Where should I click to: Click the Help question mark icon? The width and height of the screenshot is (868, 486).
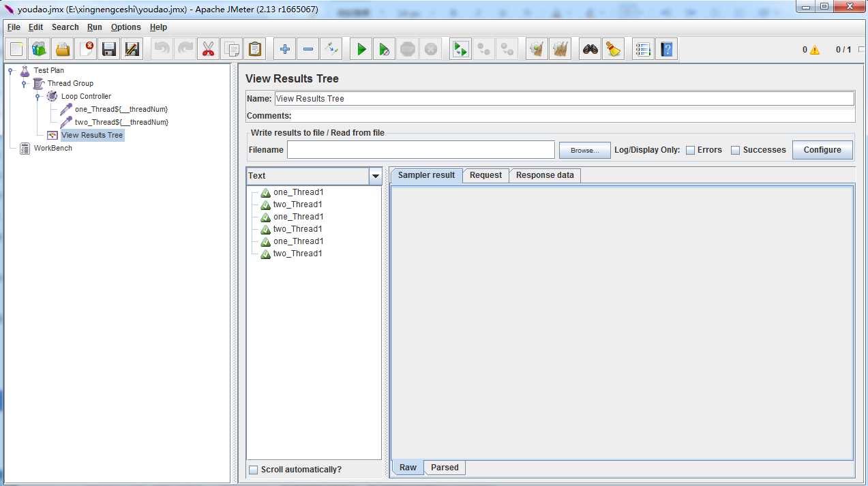pos(666,49)
